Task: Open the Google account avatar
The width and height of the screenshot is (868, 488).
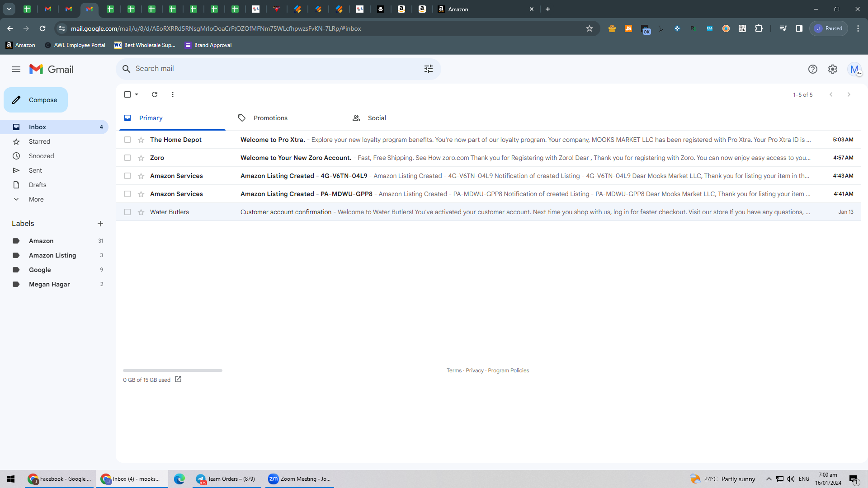Action: (854, 69)
